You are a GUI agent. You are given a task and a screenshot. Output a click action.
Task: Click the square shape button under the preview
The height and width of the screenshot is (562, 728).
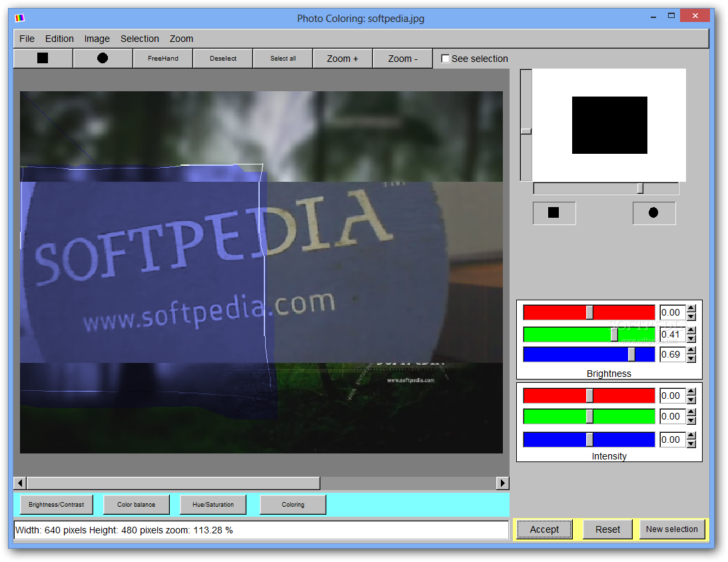(x=554, y=213)
